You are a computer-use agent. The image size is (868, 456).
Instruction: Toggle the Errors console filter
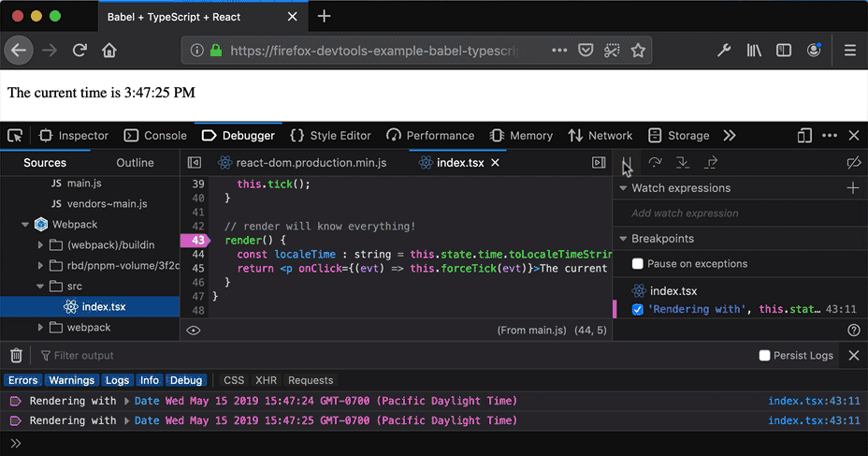(x=22, y=380)
